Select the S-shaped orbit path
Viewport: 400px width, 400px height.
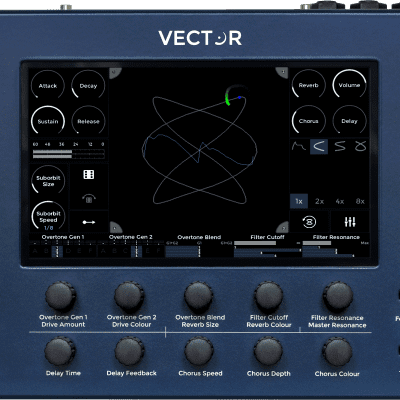tap(340, 146)
